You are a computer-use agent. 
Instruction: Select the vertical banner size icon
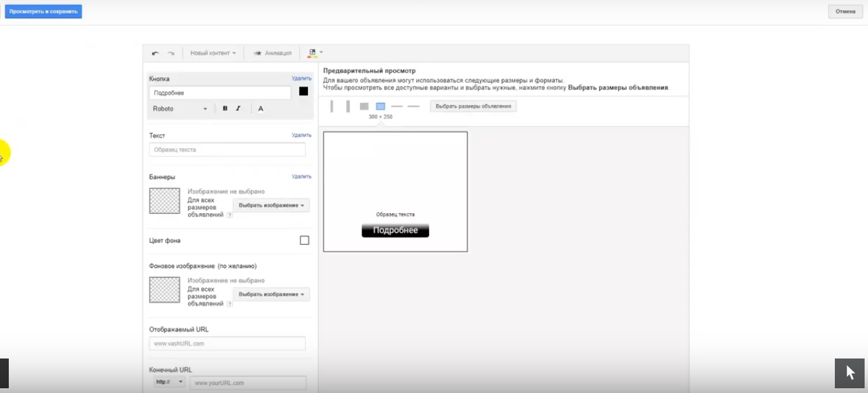(332, 106)
